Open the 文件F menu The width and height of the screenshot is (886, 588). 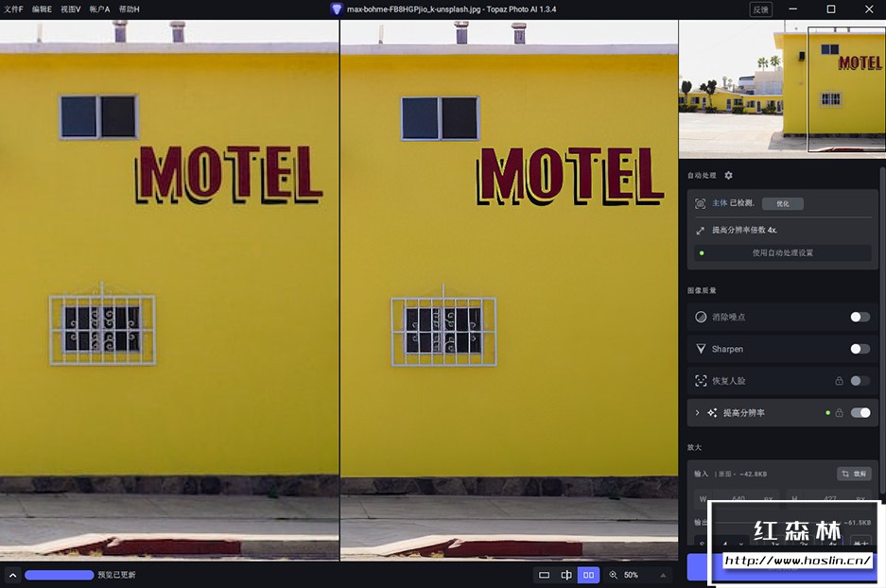[13, 9]
